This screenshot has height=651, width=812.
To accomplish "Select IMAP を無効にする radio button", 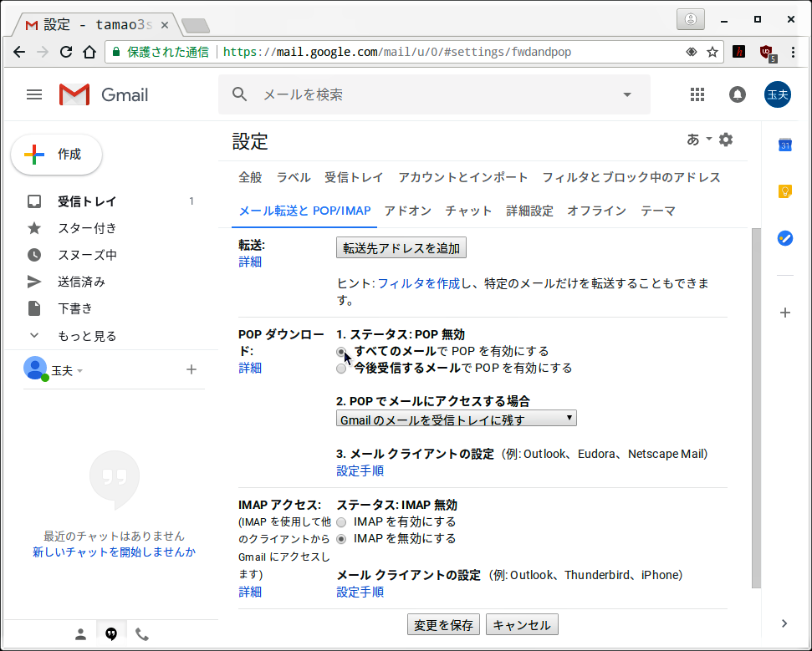I will pos(341,539).
